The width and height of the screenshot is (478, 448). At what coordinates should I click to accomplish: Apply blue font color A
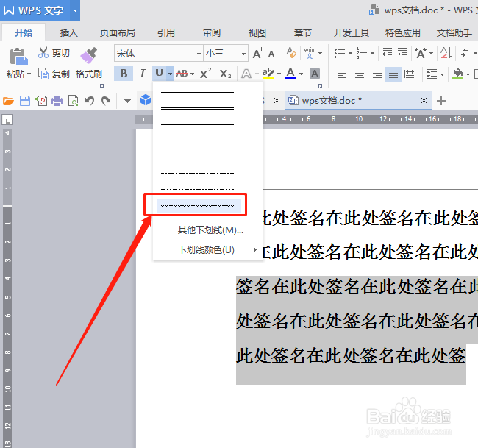tap(290, 74)
